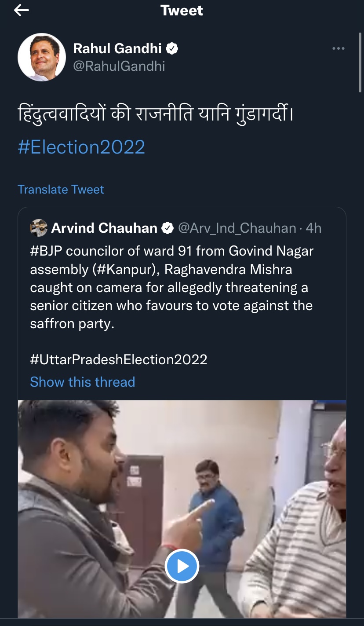Open the @Arv_Ind_Chauhan handle
This screenshot has height=626, width=364.
(x=237, y=228)
